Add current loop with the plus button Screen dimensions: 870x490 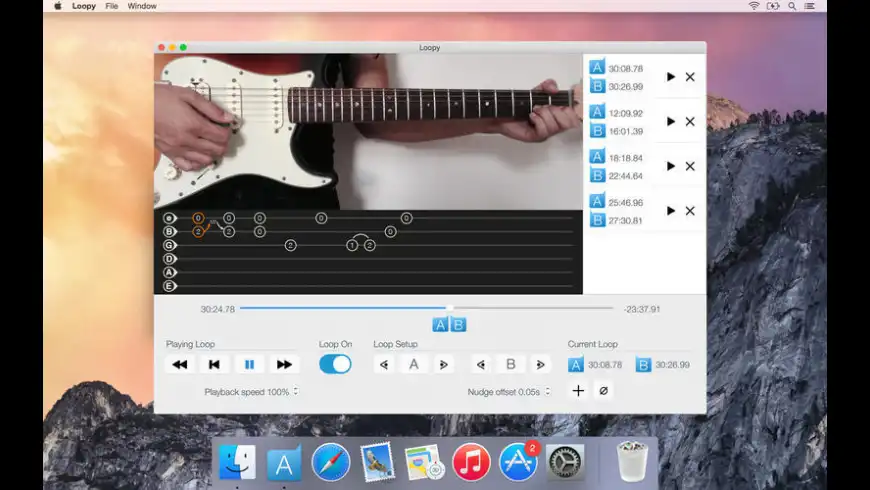pyautogui.click(x=578, y=391)
